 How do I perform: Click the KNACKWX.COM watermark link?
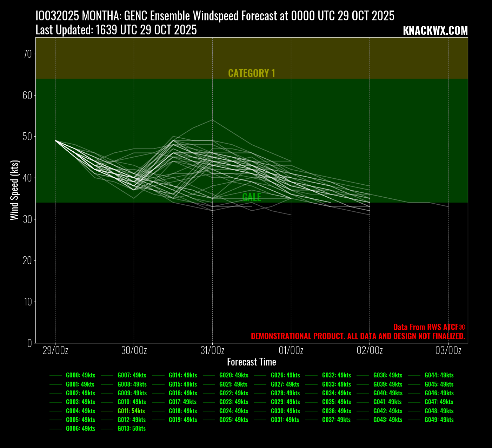click(435, 31)
